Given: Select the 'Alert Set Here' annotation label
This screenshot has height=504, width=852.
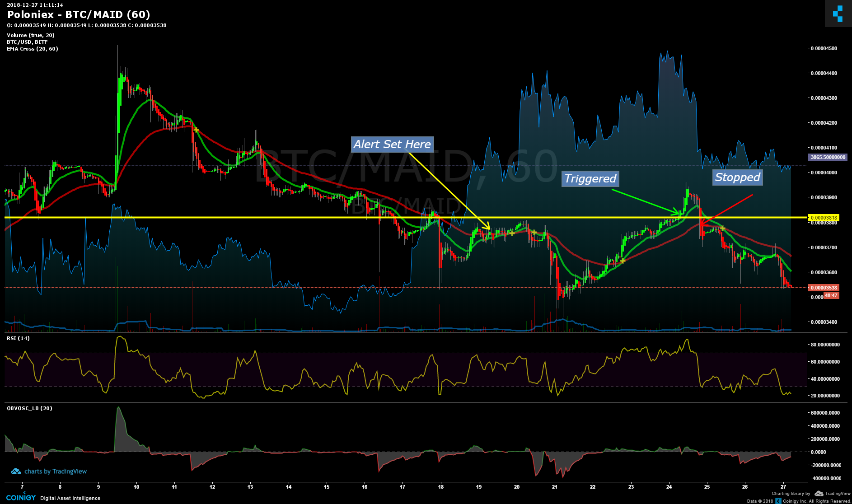Looking at the screenshot, I should point(392,145).
